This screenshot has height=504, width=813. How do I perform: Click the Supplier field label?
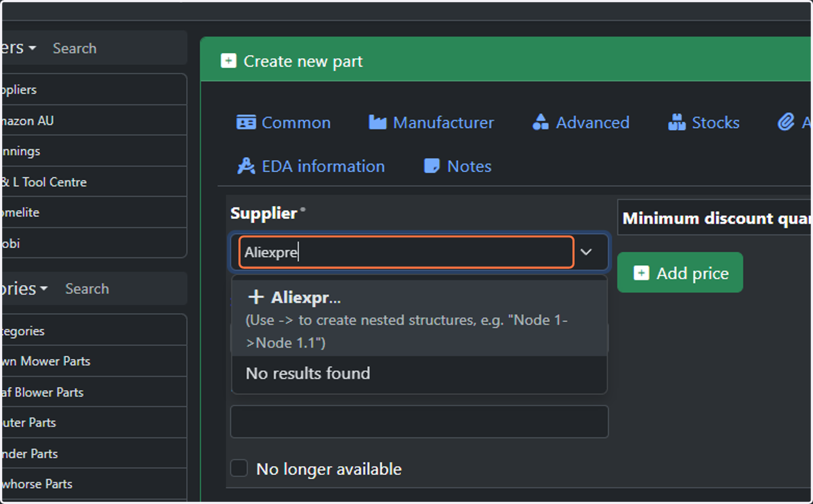pos(264,213)
